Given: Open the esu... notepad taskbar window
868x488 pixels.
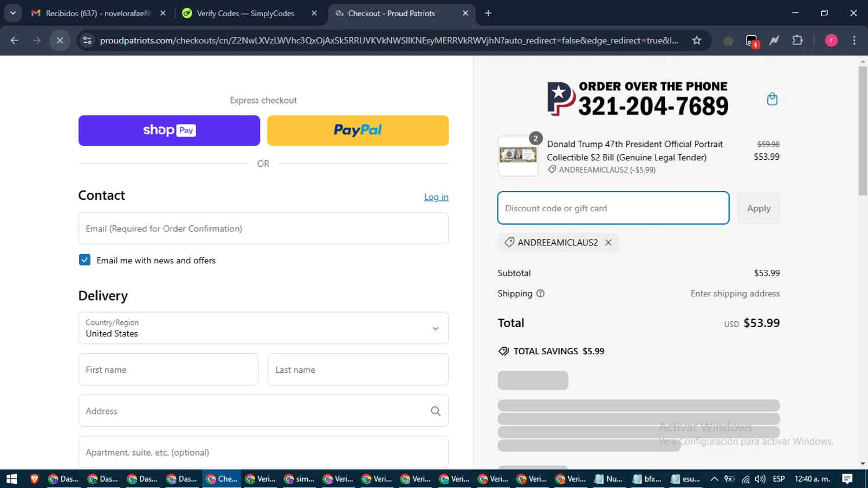Looking at the screenshot, I should [x=686, y=479].
